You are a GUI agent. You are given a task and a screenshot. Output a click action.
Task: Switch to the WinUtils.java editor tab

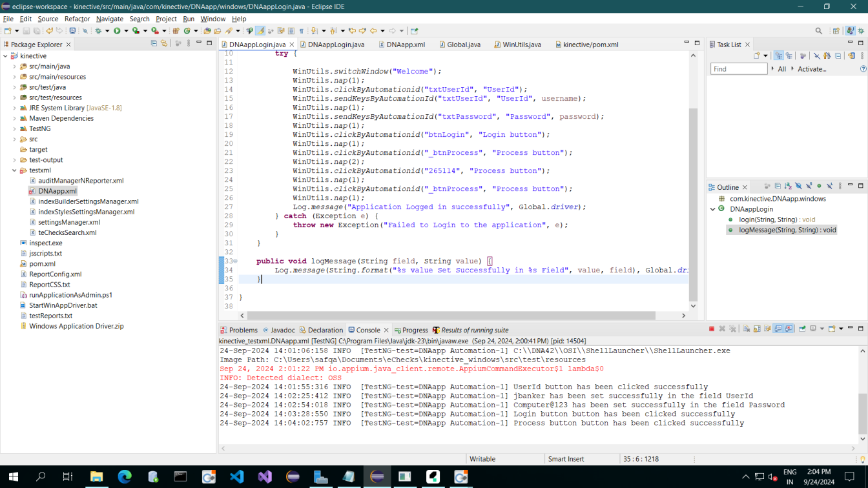pyautogui.click(x=521, y=45)
